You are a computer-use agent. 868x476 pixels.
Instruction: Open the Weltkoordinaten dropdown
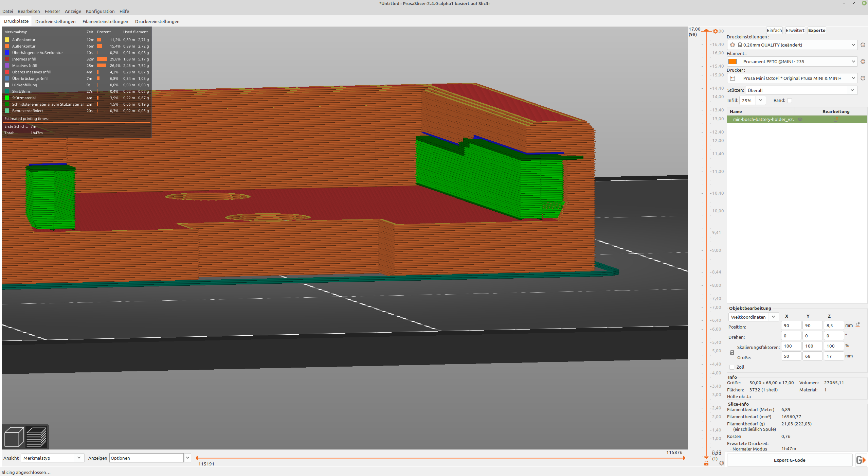pyautogui.click(x=753, y=317)
